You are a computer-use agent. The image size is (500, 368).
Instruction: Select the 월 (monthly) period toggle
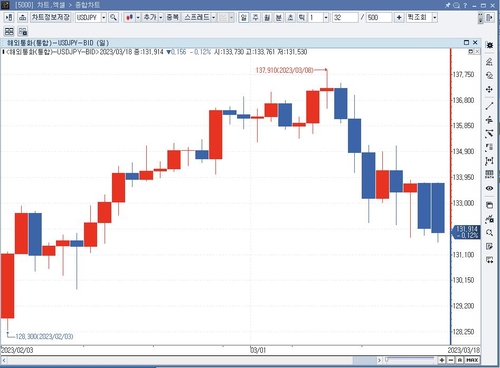point(267,17)
